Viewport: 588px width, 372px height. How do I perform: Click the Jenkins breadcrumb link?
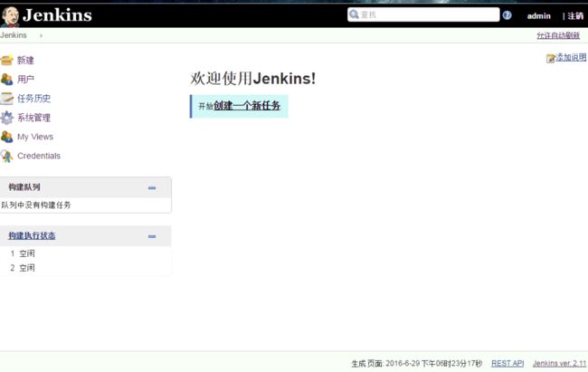pyautogui.click(x=14, y=35)
